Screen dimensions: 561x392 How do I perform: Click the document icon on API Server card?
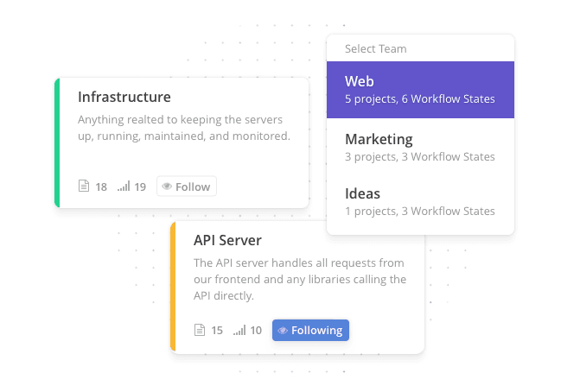point(200,330)
